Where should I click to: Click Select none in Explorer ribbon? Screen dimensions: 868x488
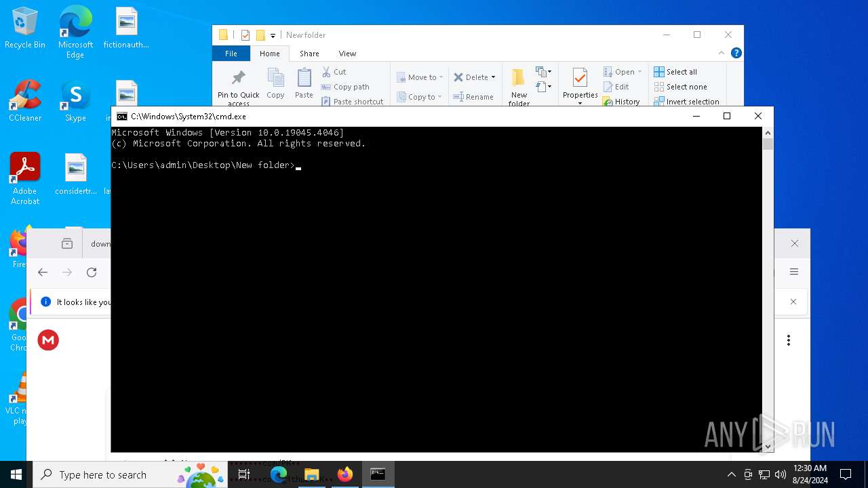[x=680, y=87]
